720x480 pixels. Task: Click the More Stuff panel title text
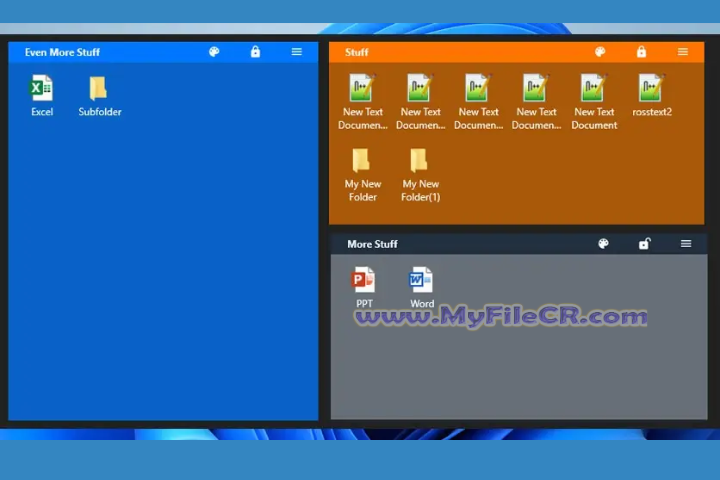(372, 244)
